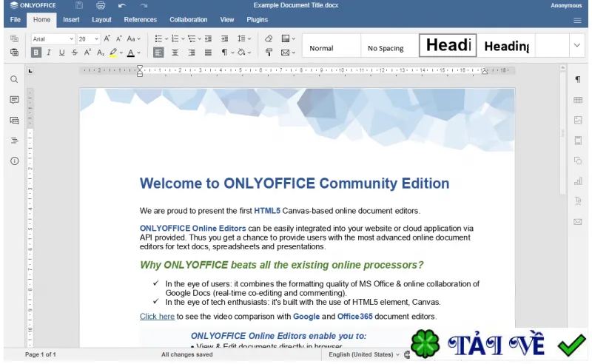Toggle Bold formatting button
The image size is (592, 364).
tap(36, 52)
